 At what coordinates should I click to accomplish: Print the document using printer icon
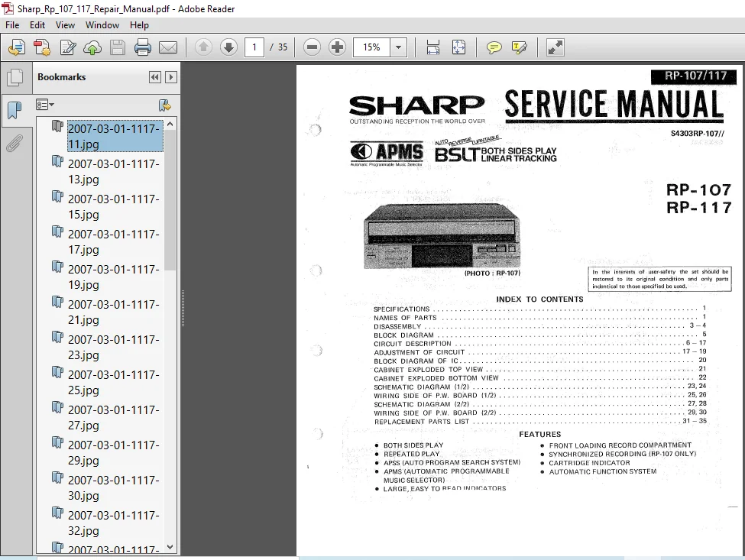pos(143,47)
